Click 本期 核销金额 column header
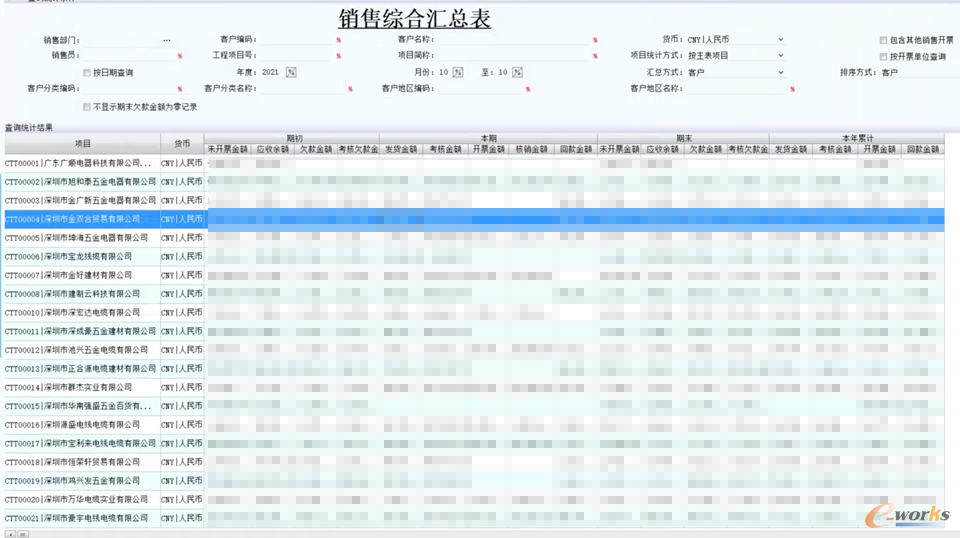 (x=531, y=149)
